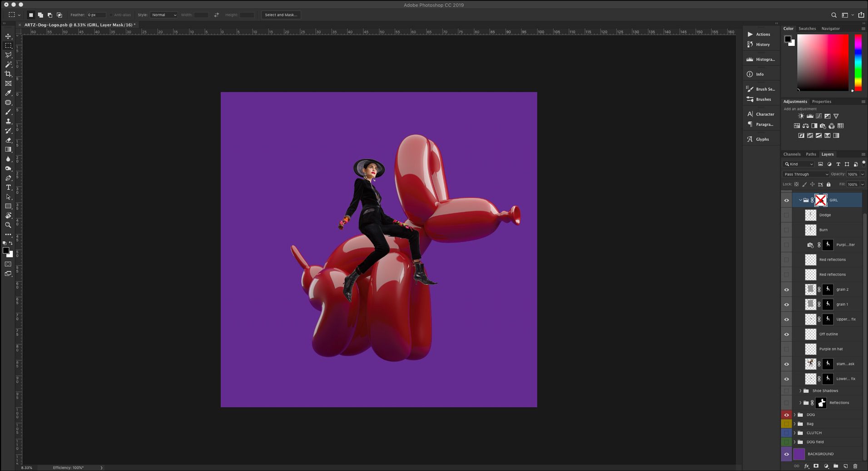This screenshot has width=868, height=471.
Task: Select the Move tool
Action: pyautogui.click(x=8, y=36)
